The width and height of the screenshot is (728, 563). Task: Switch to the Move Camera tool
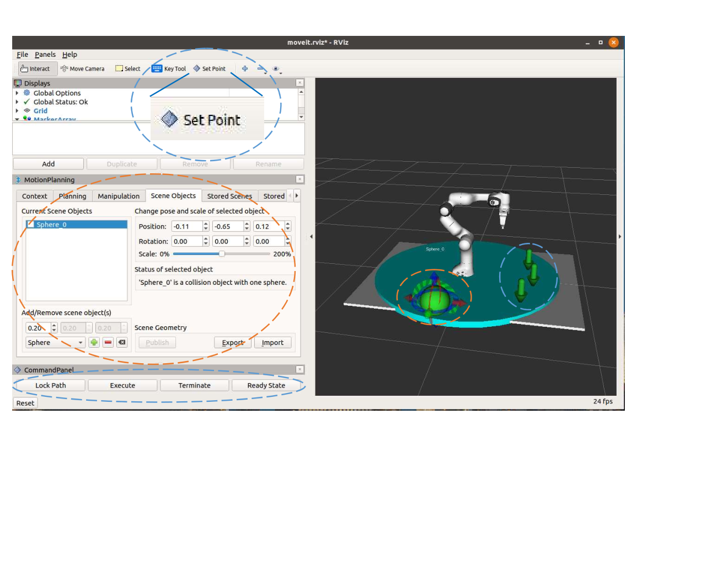(82, 69)
